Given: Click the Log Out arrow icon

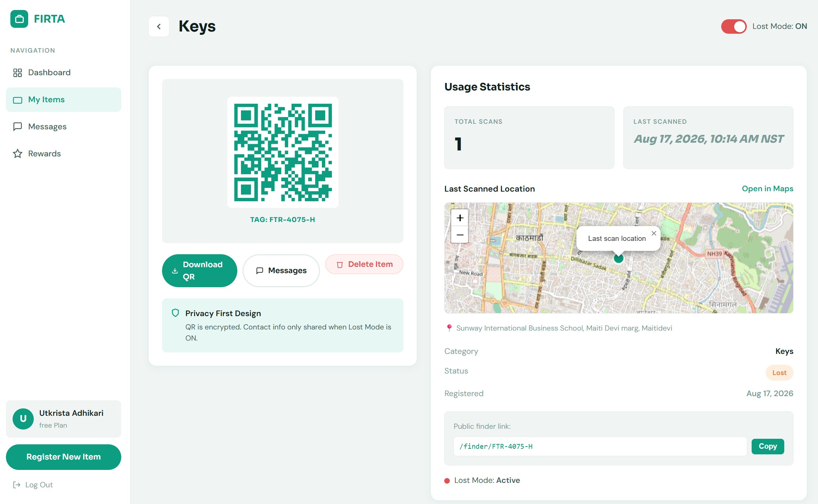Looking at the screenshot, I should pyautogui.click(x=17, y=485).
